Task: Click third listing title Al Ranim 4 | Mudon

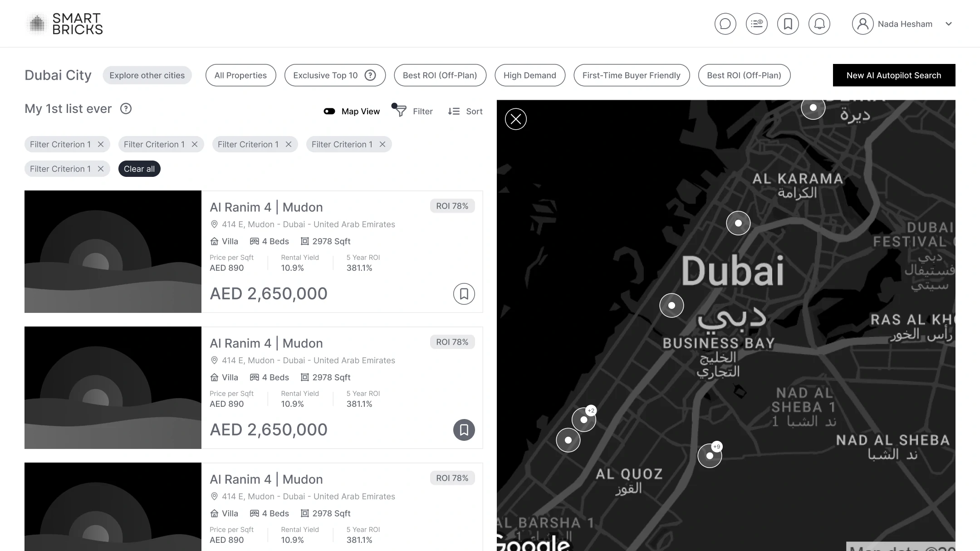Action: tap(266, 479)
